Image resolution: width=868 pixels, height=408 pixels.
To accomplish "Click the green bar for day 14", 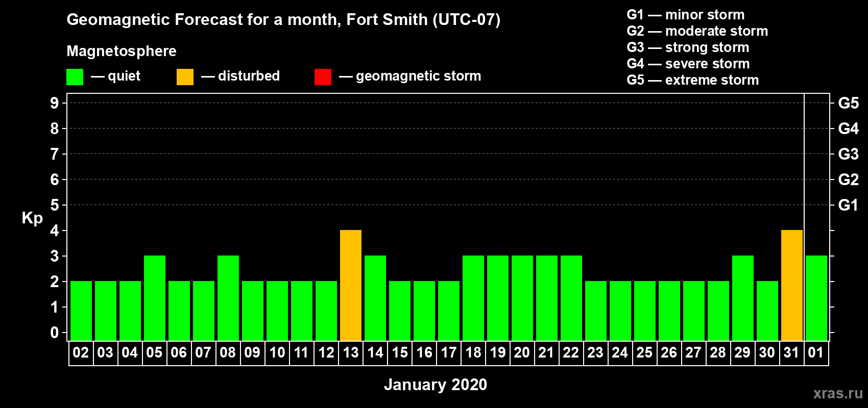I will (375, 298).
